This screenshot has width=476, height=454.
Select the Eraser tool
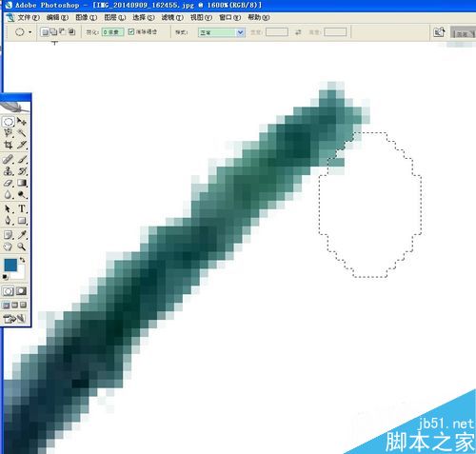(x=9, y=183)
